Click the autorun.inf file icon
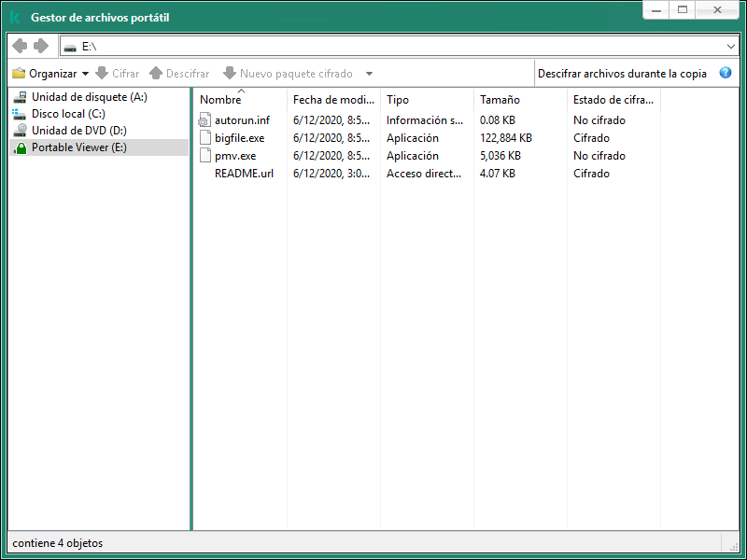Viewport: 747px width, 560px height. pos(206,120)
